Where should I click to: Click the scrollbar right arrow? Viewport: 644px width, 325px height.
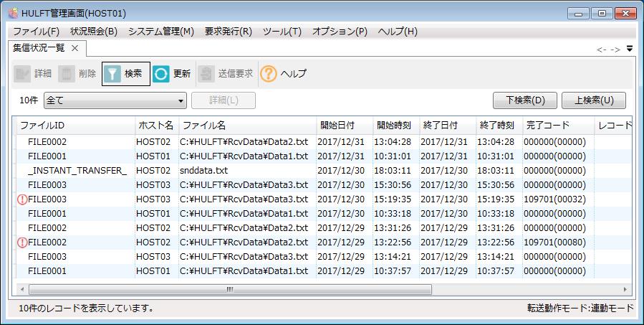coord(625,289)
